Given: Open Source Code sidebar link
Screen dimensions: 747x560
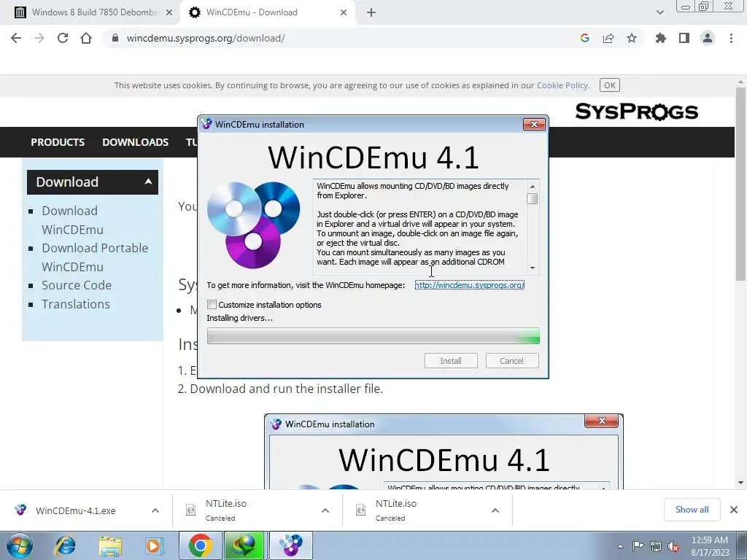Looking at the screenshot, I should point(76,285).
